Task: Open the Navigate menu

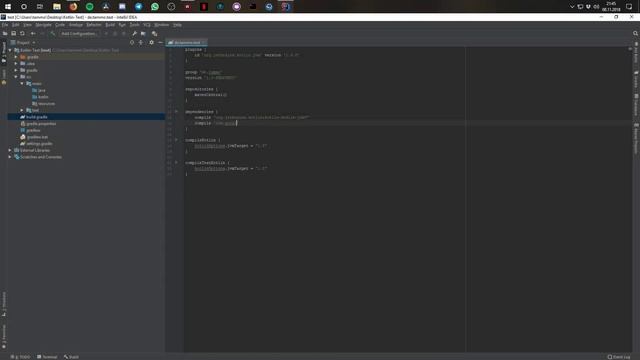Action: (43, 25)
